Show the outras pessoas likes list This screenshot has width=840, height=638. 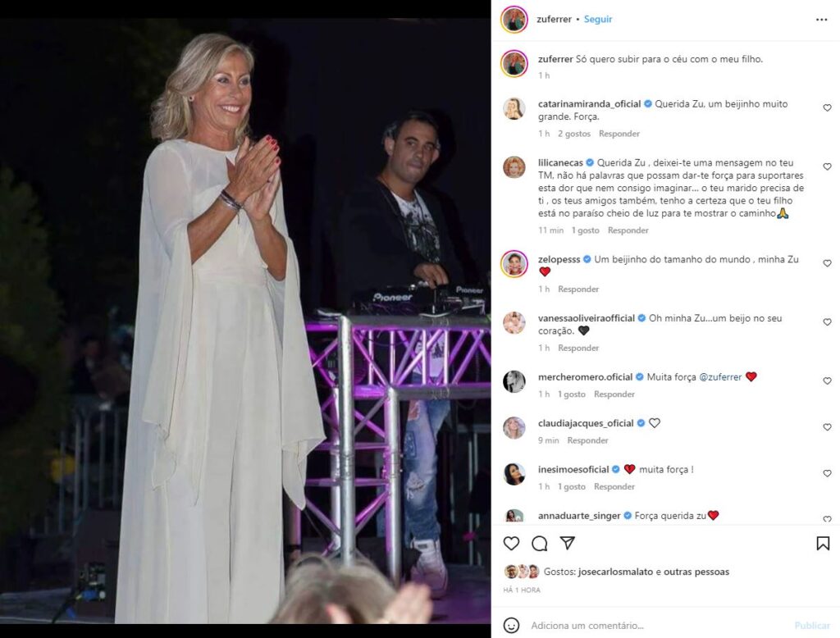(x=696, y=572)
